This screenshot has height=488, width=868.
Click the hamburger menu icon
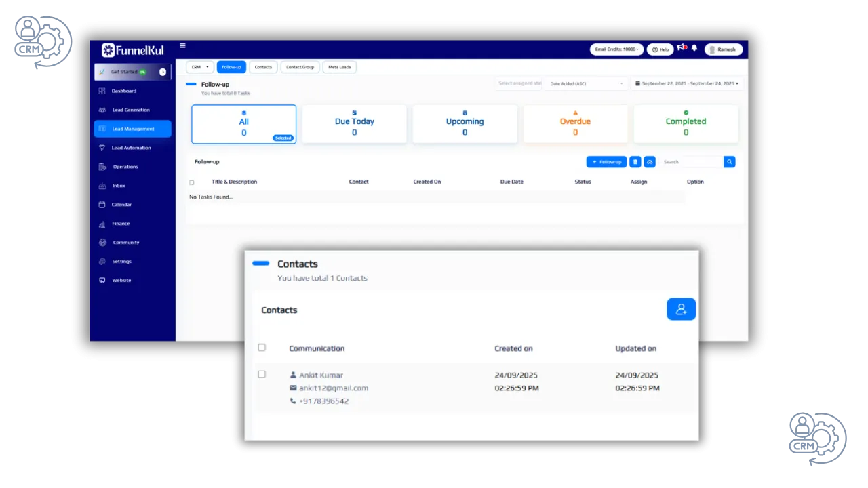(182, 46)
